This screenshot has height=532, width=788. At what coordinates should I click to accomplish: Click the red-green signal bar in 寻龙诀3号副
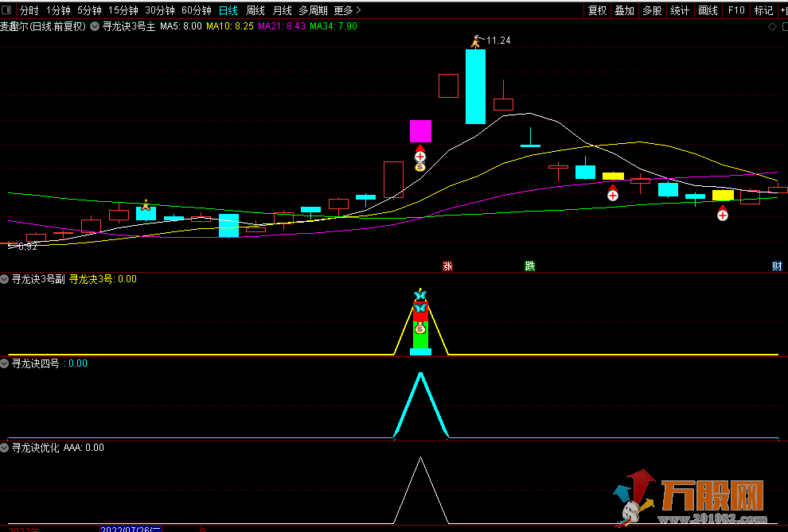coord(420,326)
